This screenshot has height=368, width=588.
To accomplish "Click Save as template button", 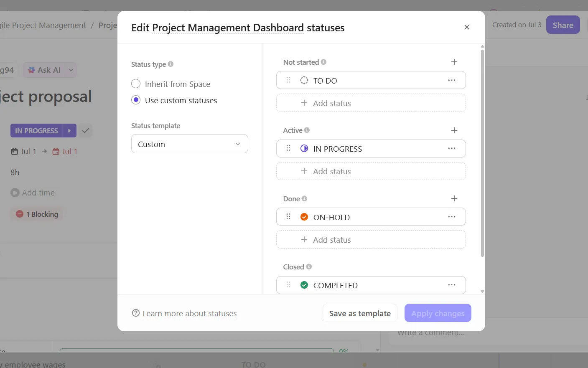I will coord(360,313).
